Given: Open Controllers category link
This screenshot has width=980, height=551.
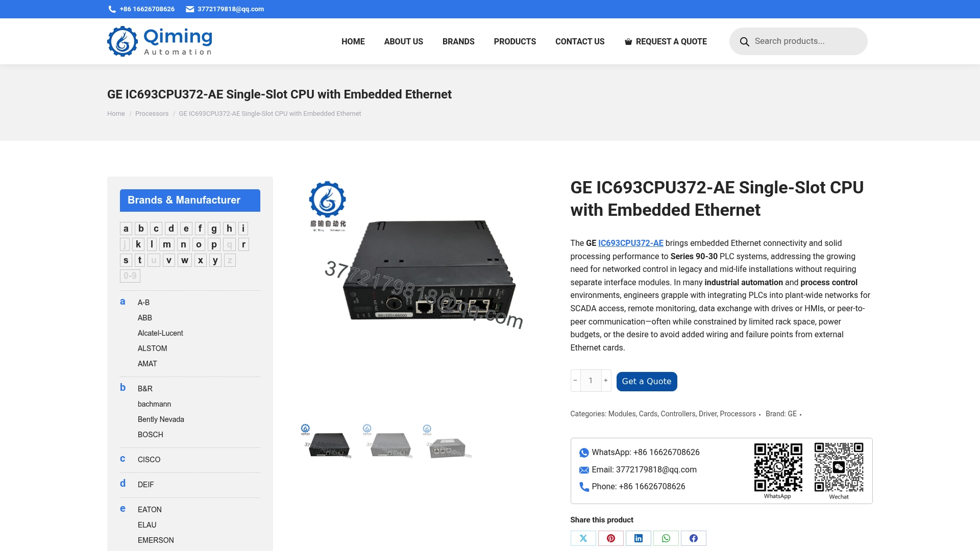Looking at the screenshot, I should coord(678,414).
